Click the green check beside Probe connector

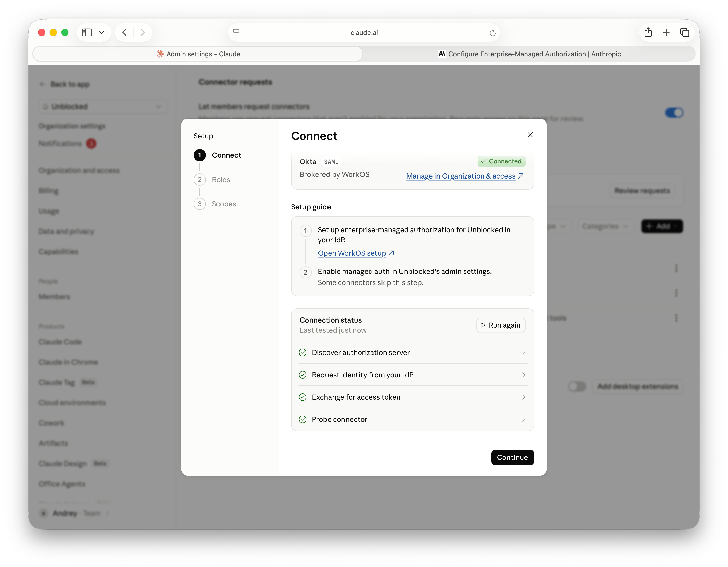302,419
